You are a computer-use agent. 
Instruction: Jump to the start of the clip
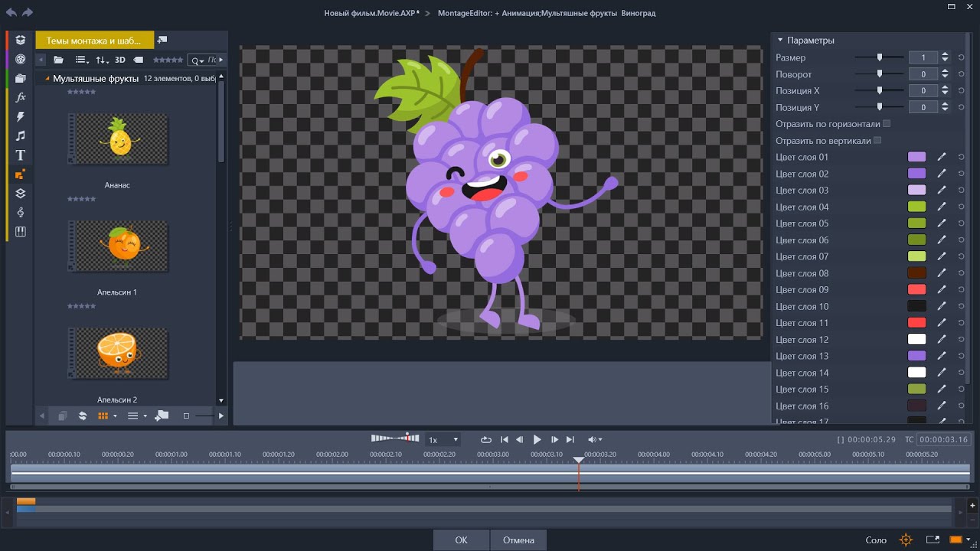505,440
